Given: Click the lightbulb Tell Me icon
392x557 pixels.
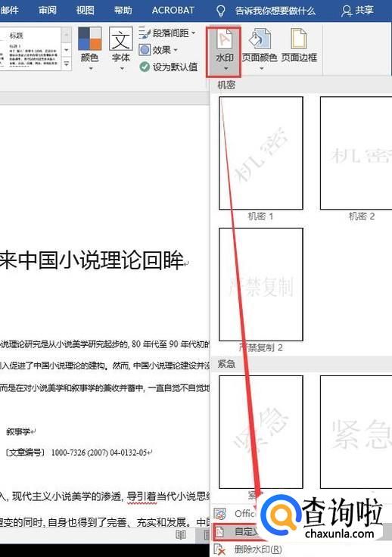Looking at the screenshot, I should pos(220,11).
